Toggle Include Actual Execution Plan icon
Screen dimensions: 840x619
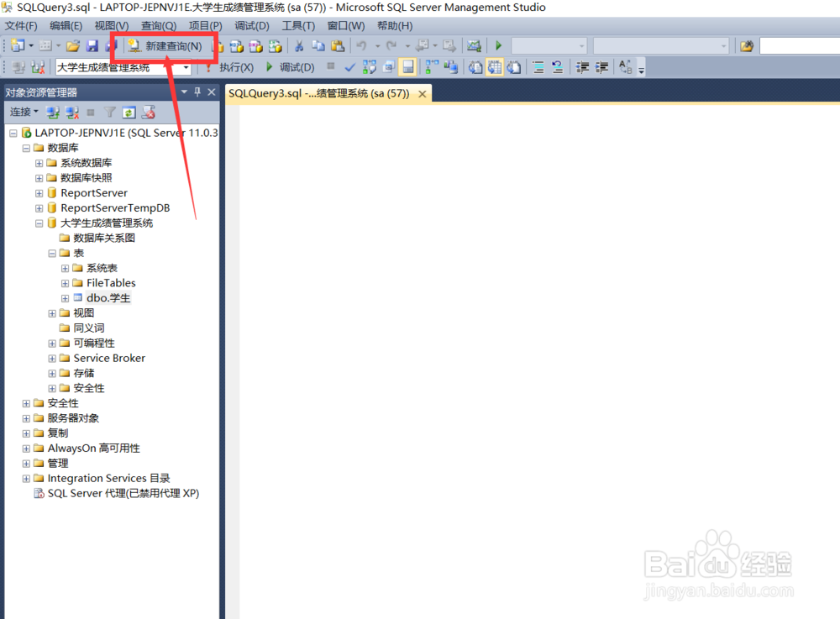pyautogui.click(x=431, y=67)
